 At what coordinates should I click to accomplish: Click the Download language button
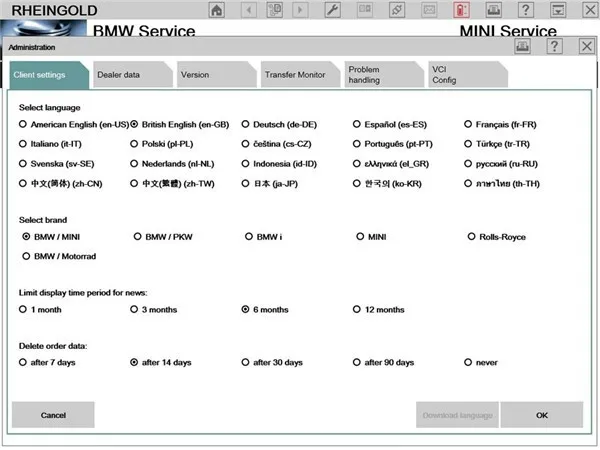tap(457, 415)
